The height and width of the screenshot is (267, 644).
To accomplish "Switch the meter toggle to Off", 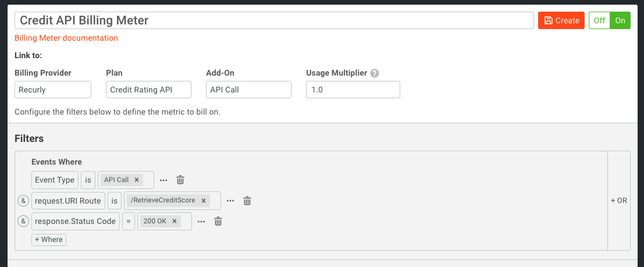I will [x=600, y=20].
